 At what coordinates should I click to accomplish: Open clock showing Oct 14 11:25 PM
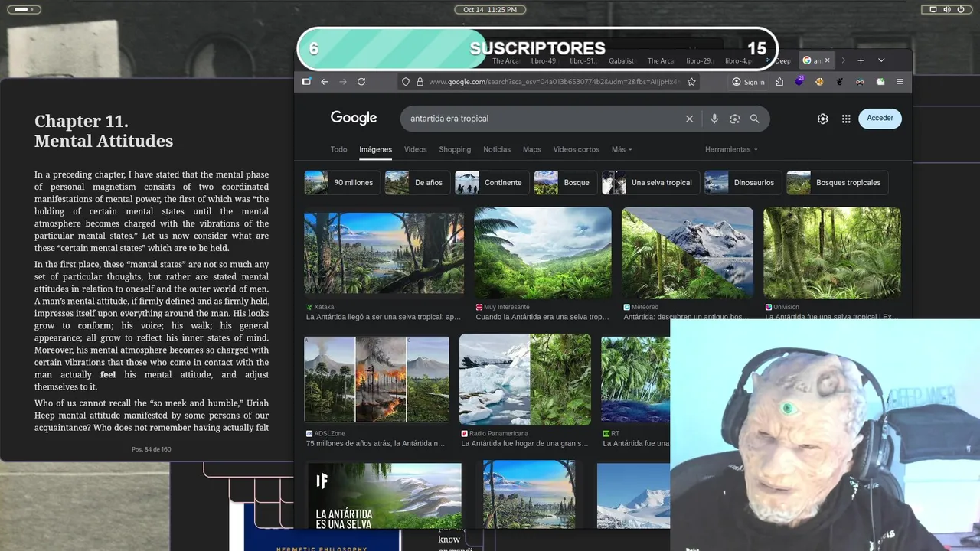490,9
